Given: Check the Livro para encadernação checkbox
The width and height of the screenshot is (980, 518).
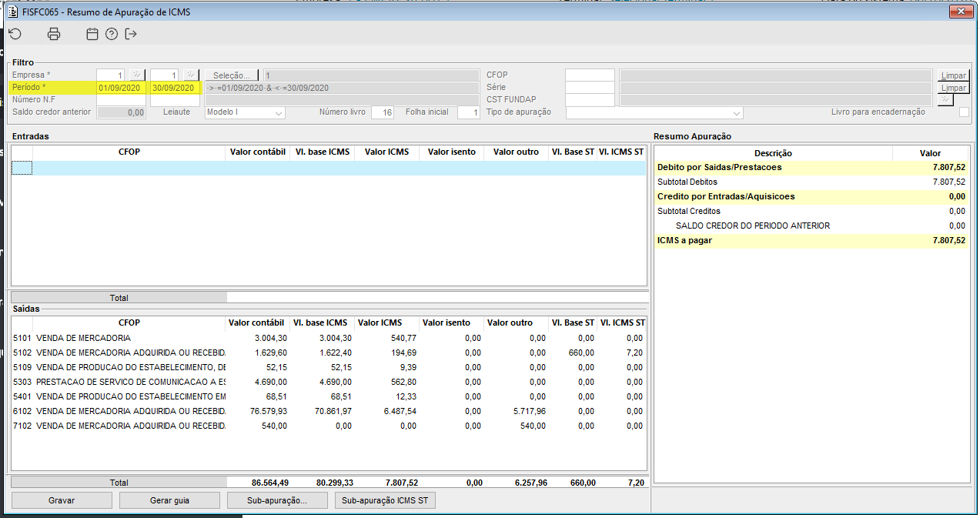Looking at the screenshot, I should click(x=964, y=112).
